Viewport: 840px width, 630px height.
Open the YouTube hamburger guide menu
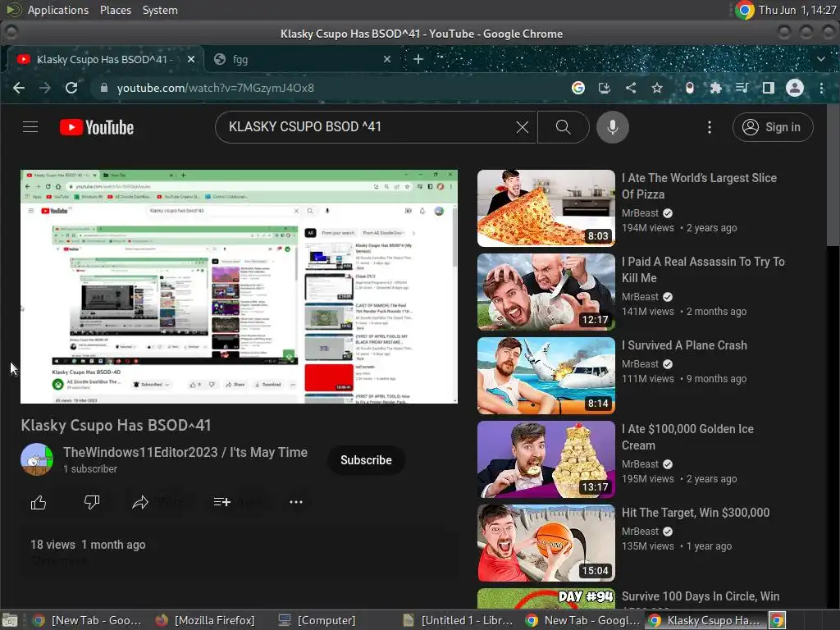pos(30,127)
